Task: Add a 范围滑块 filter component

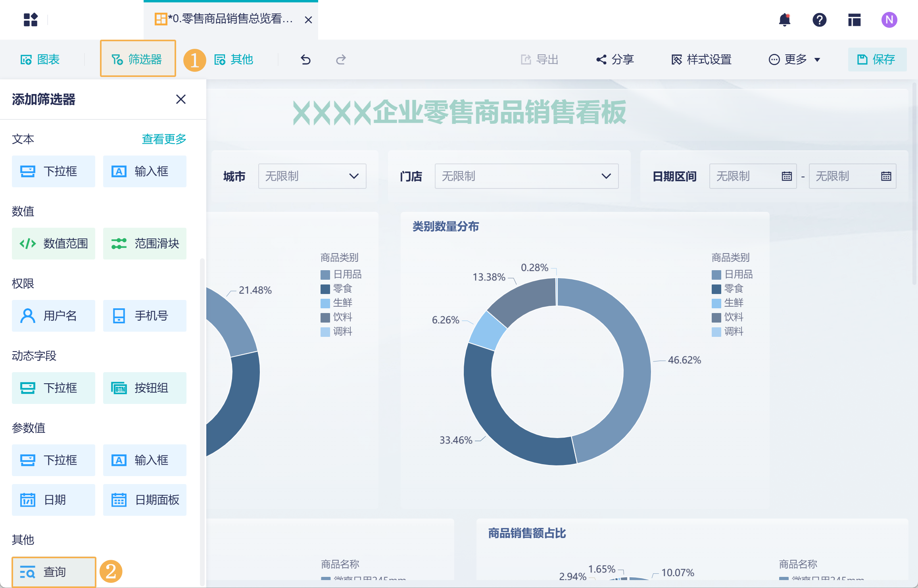Action: pos(145,244)
